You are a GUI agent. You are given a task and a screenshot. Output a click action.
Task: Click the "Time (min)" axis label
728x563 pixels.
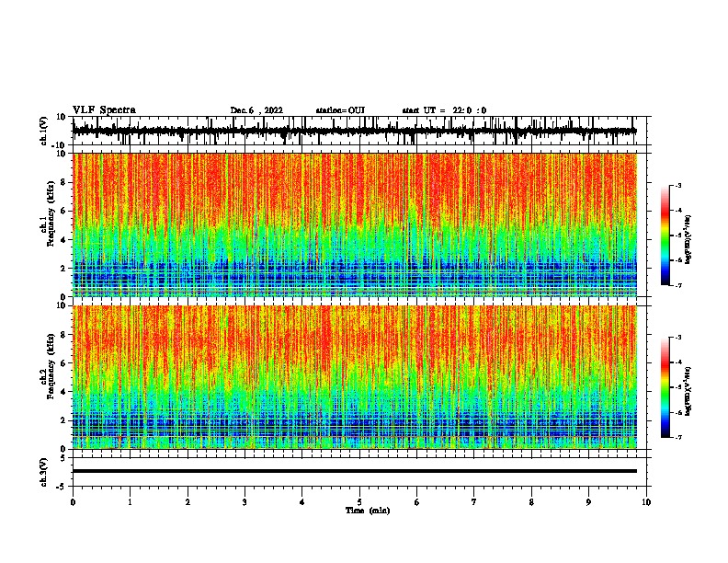click(x=368, y=511)
